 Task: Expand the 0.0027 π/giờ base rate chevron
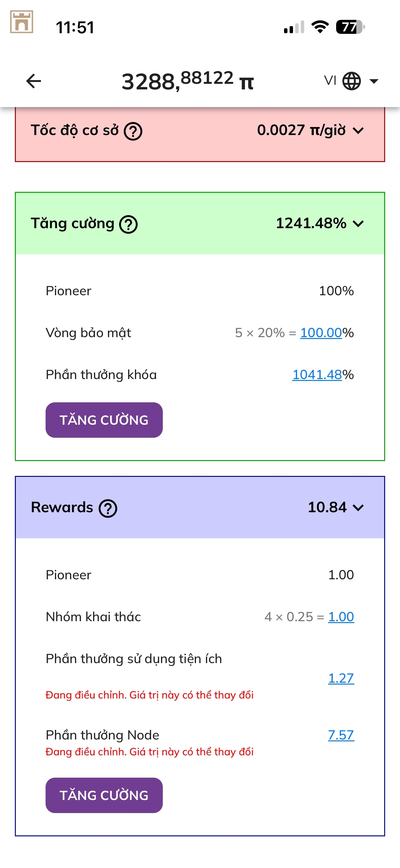[x=358, y=130]
